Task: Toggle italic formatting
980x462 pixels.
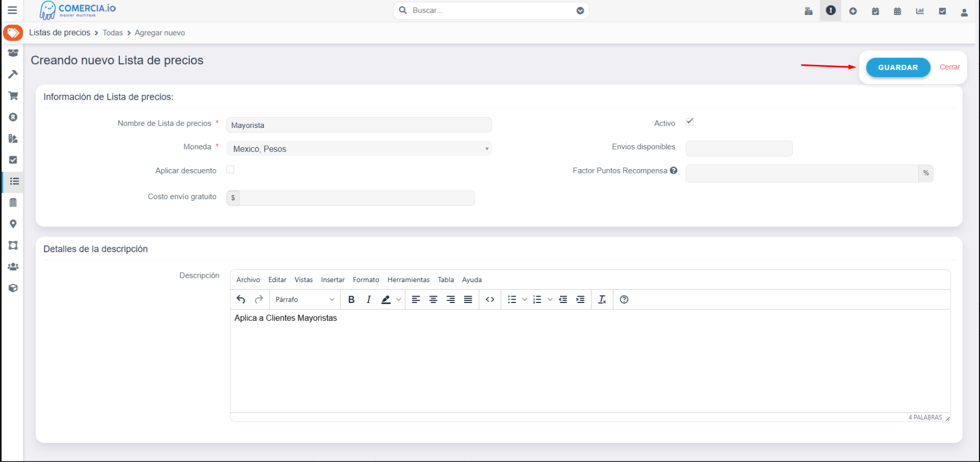Action: (x=369, y=299)
